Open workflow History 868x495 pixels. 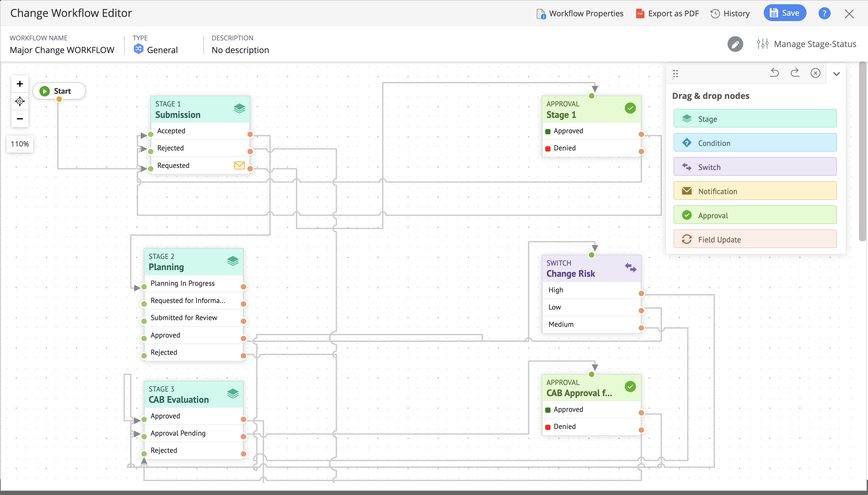click(730, 14)
